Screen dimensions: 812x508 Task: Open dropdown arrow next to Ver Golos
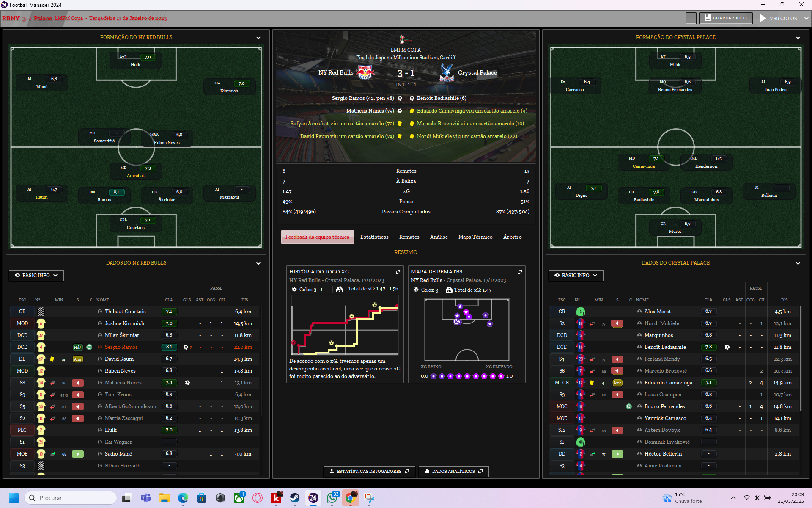(806, 19)
